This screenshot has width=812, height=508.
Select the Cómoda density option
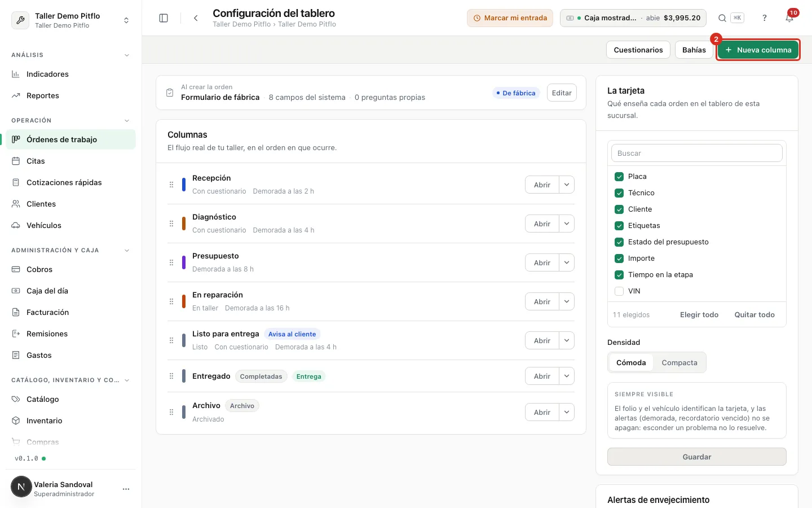(x=631, y=362)
